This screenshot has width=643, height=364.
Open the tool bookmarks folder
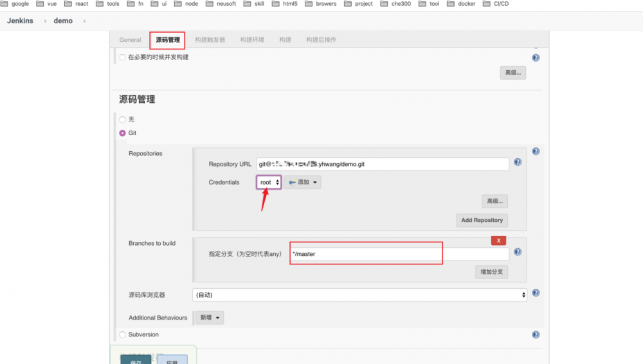coord(429,4)
